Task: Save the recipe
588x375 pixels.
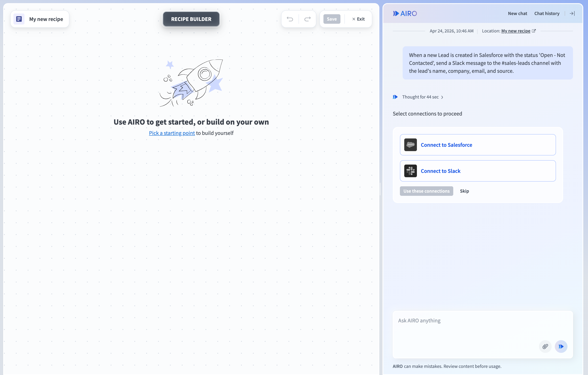Action: coord(332,19)
